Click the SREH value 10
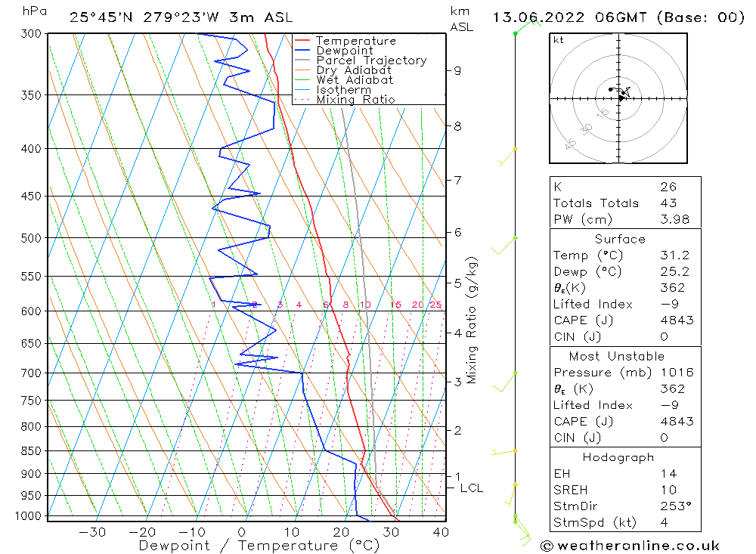Image resolution: width=756 pixels, height=554 pixels. 668,491
